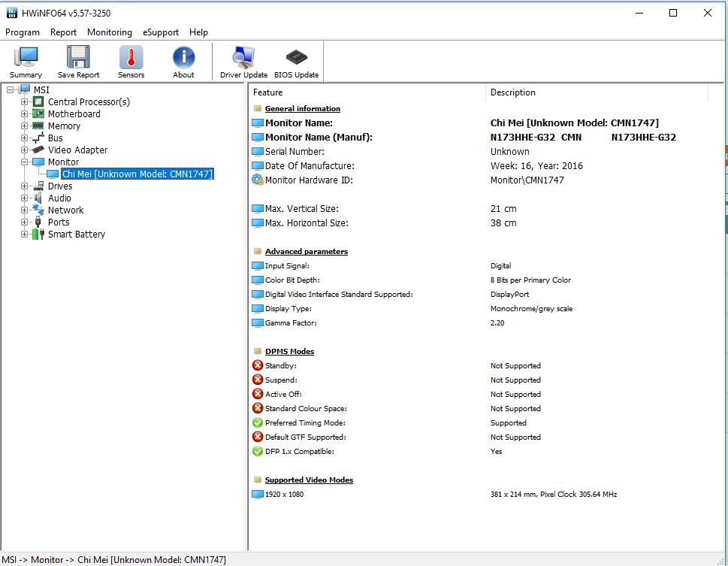Viewport: 728px width, 566px height.
Task: Click the DPMS Modes section heading
Action: pos(290,351)
